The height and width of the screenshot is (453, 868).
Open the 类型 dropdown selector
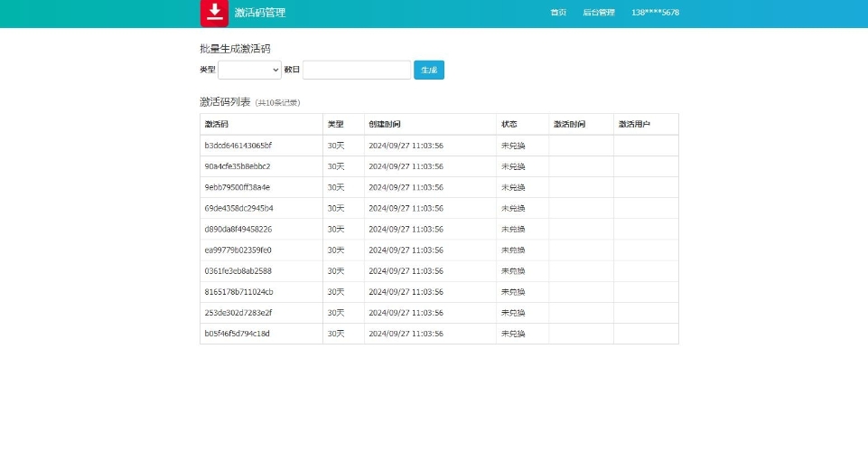pos(250,70)
